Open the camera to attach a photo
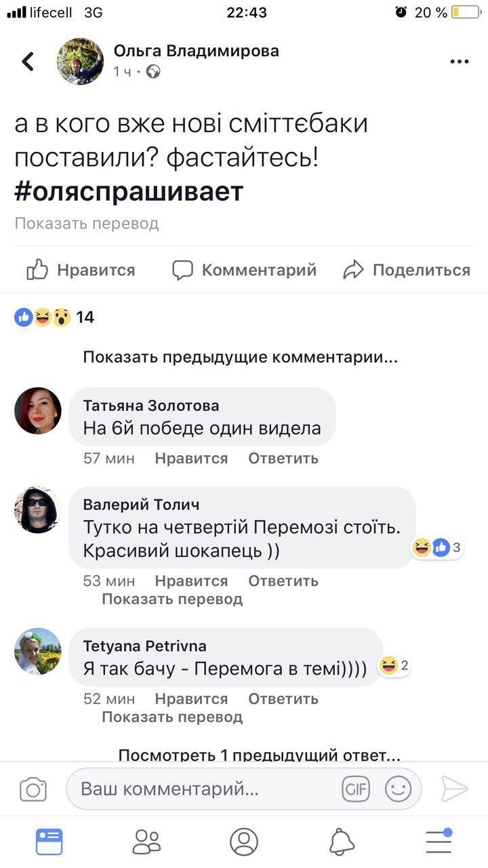 [33, 788]
